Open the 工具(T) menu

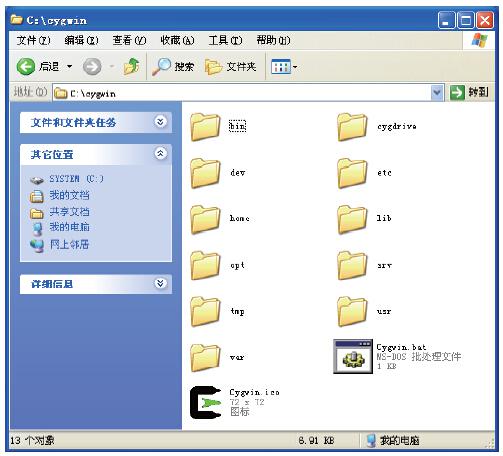225,40
